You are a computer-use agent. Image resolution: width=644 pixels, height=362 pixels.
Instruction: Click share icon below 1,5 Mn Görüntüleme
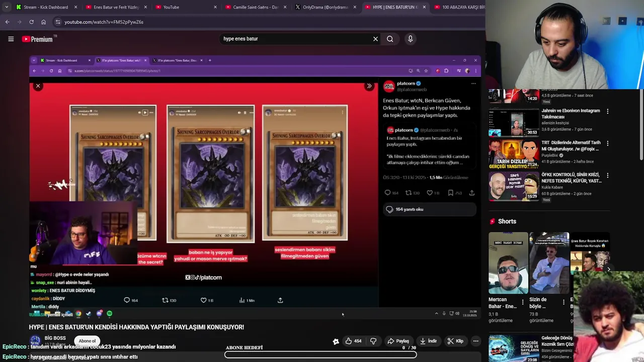472,193
